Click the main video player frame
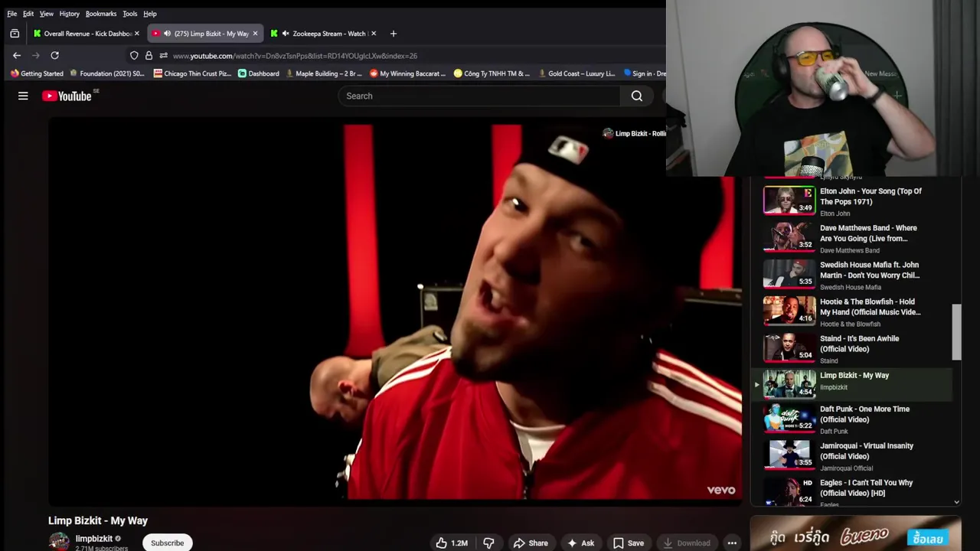 coord(395,311)
